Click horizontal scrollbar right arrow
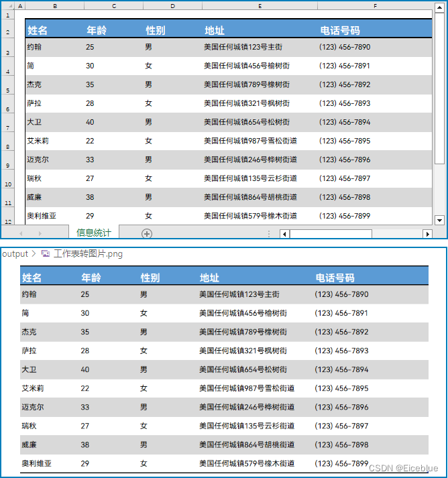Viewport: 448px width, 478px height. coord(428,234)
